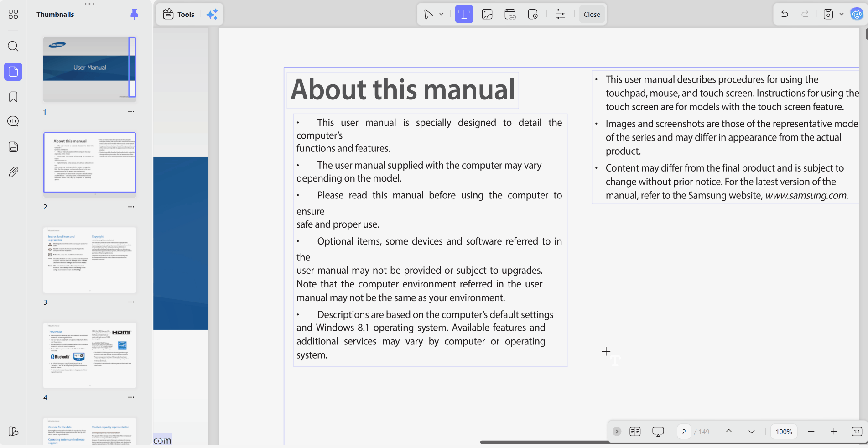The width and height of the screenshot is (868, 448).
Task: Zoom out with the minus button
Action: 811,432
